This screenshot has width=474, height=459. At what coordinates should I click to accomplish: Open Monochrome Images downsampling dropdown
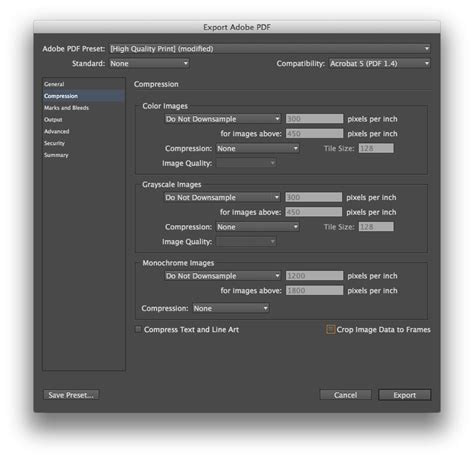coord(223,276)
